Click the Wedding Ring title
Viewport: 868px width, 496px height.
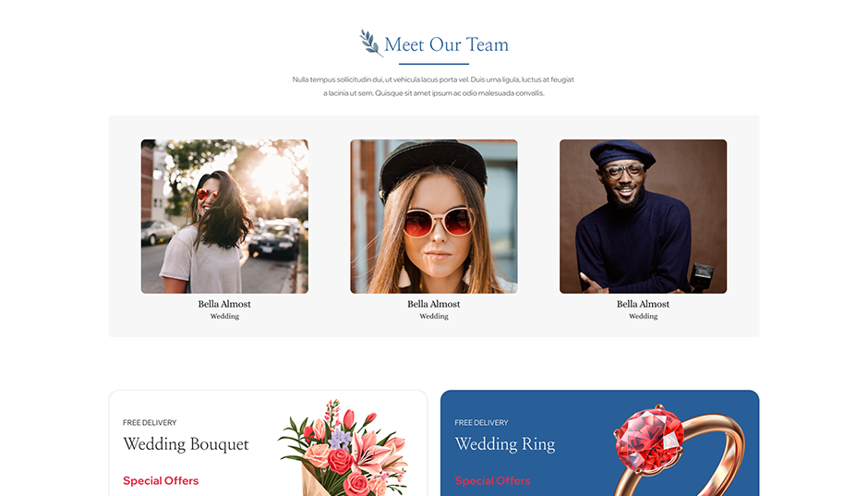coord(505,444)
